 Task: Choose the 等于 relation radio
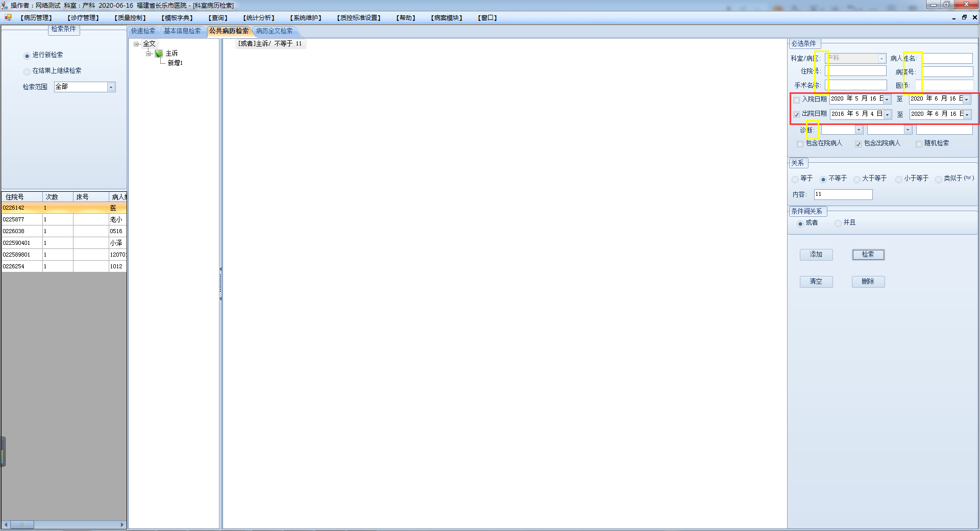click(x=795, y=179)
